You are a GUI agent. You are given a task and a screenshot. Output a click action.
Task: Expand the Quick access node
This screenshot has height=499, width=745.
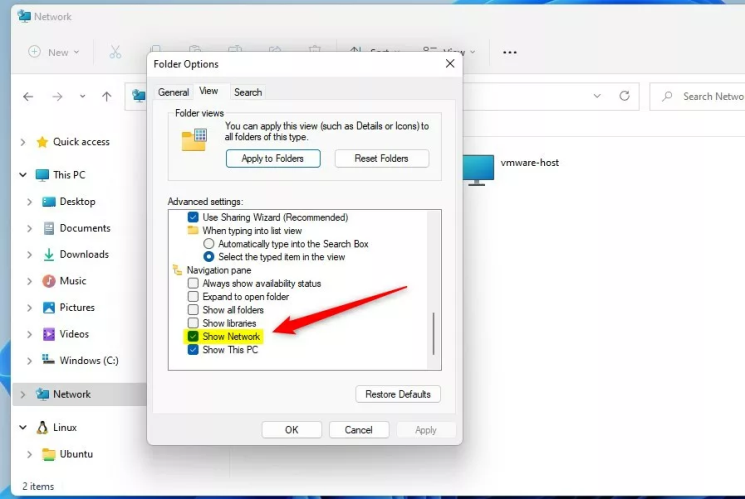coord(23,142)
